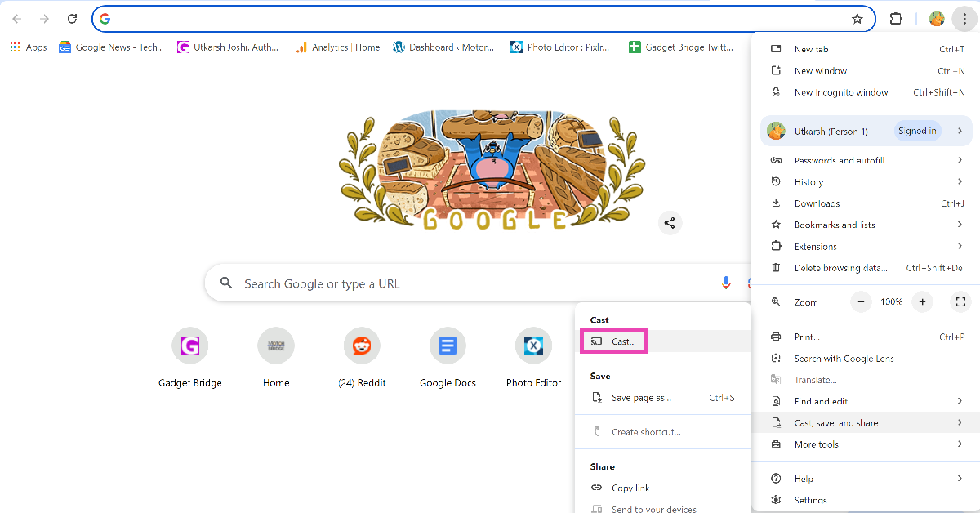Viewport: 980px width, 513px height.
Task: Open Apps from the bookmarks bar
Action: coord(29,47)
